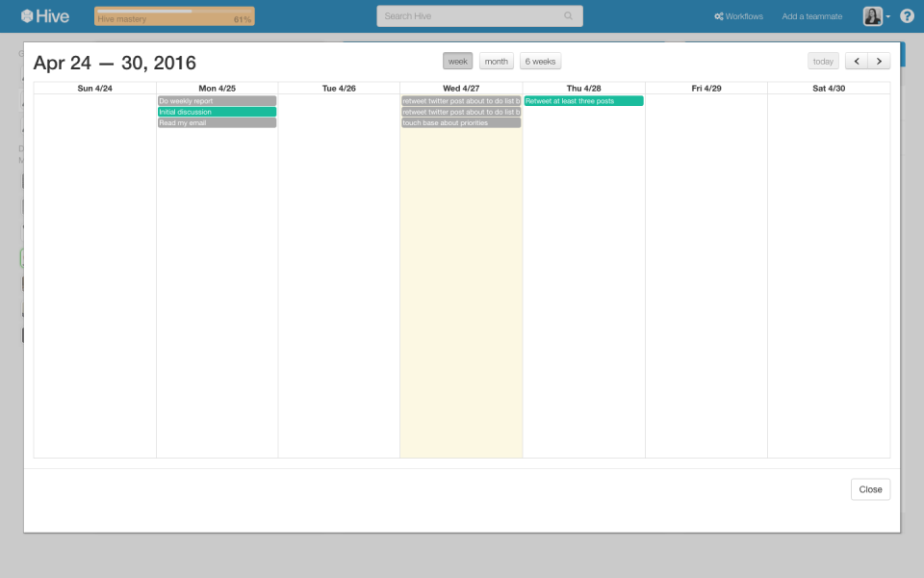The image size is (924, 578).
Task: Click the Fri 4/29 column header
Action: pos(706,88)
